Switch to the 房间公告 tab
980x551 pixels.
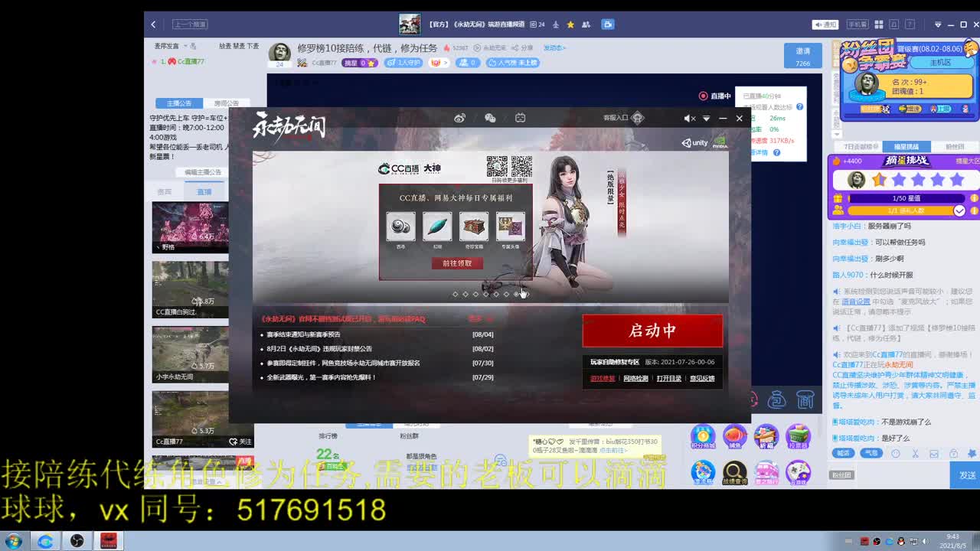226,103
